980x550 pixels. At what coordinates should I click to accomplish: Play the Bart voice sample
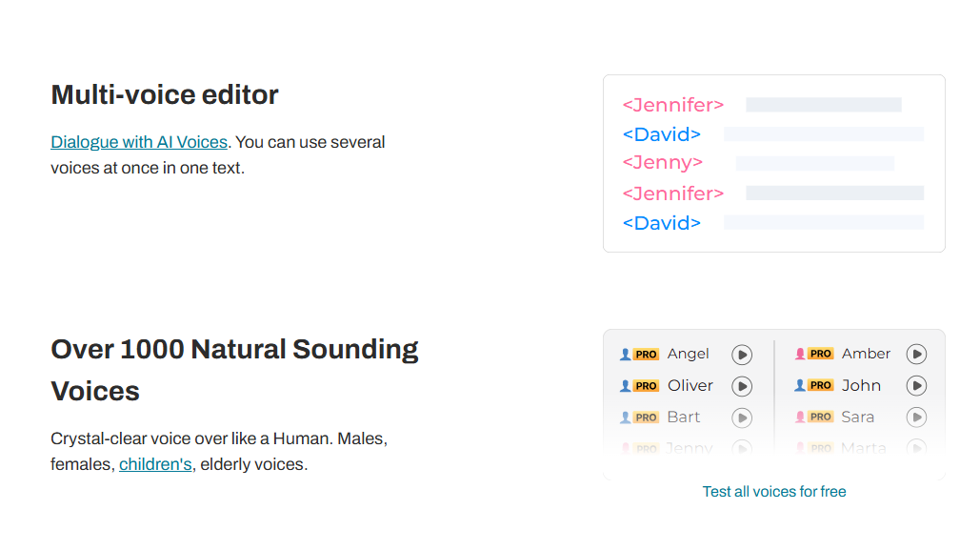(x=742, y=418)
